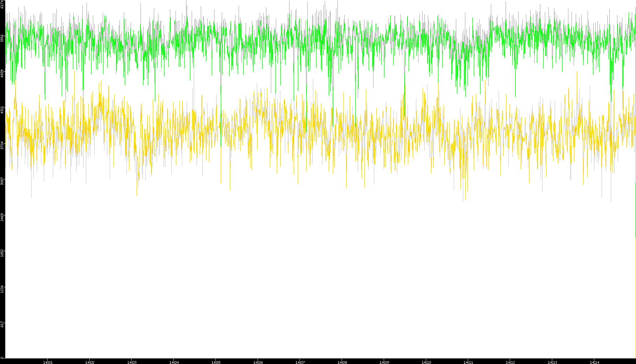
Task: Select the 3087 y-axis value
Action: pos(2,181)
